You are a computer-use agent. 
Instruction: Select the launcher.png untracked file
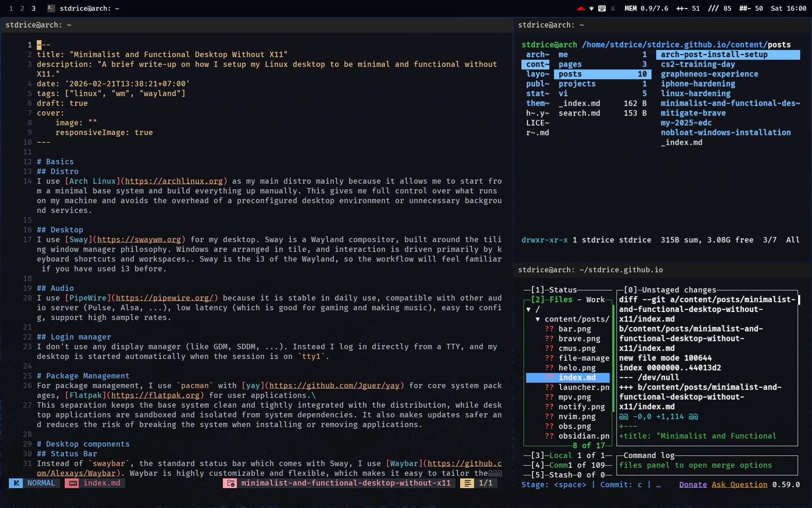click(x=583, y=387)
